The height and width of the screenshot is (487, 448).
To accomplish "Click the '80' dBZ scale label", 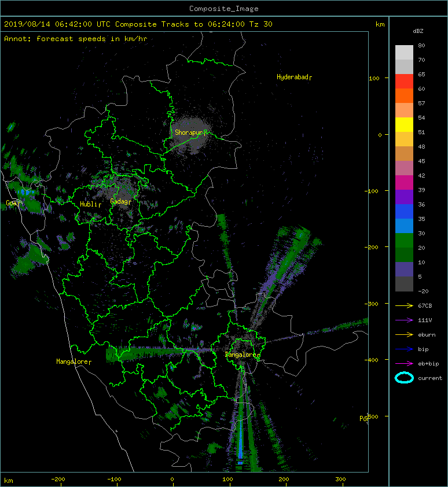I will click(x=421, y=45).
